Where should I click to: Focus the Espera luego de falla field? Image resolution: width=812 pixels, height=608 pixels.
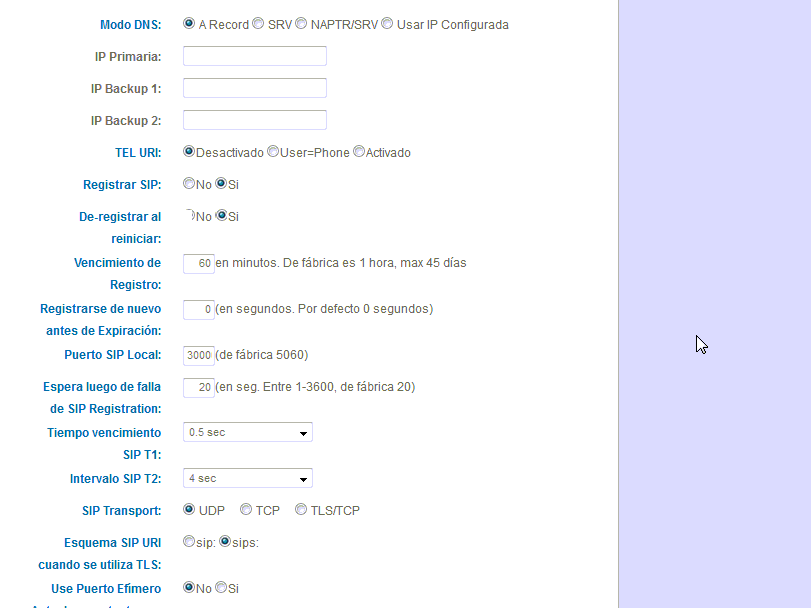[x=198, y=386]
